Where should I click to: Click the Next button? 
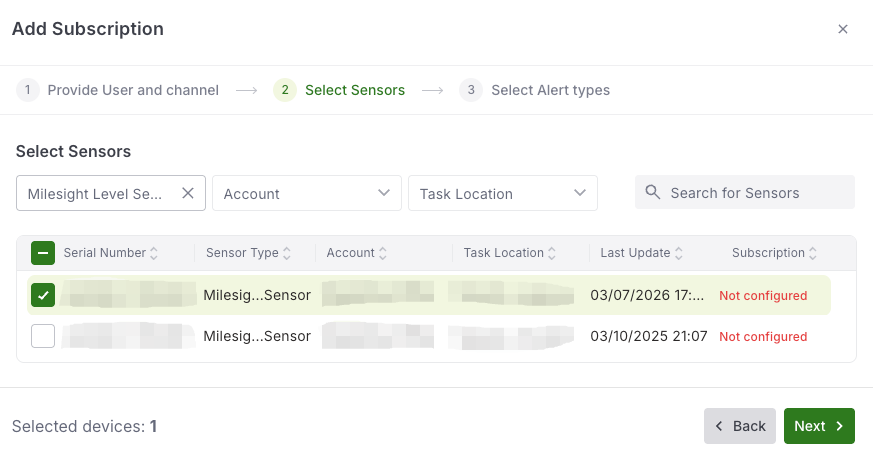coord(819,426)
